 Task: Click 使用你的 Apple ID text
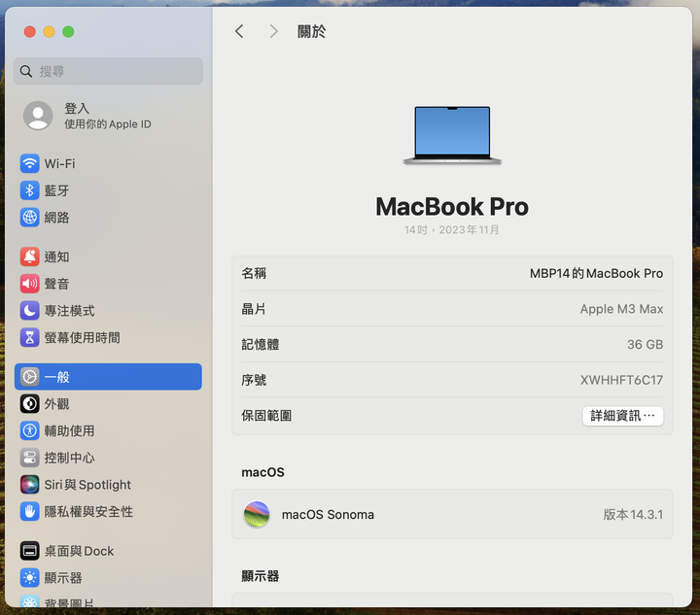(108, 124)
